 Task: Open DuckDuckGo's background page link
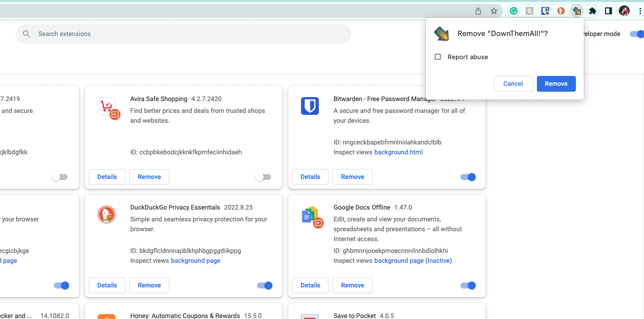tap(195, 261)
